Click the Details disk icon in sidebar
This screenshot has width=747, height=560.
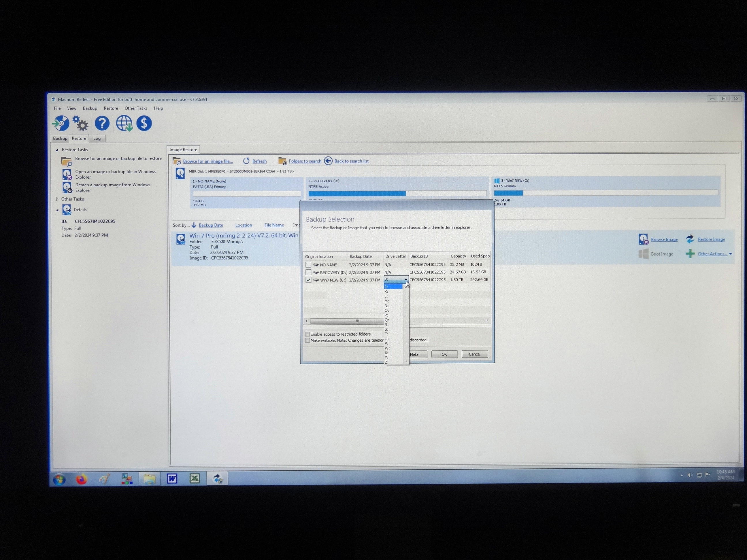(67, 210)
